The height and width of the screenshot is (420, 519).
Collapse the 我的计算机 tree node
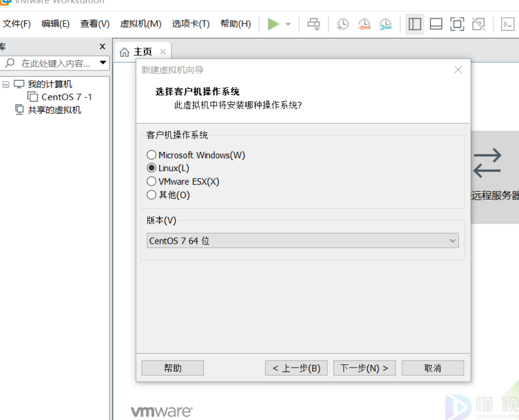click(6, 84)
